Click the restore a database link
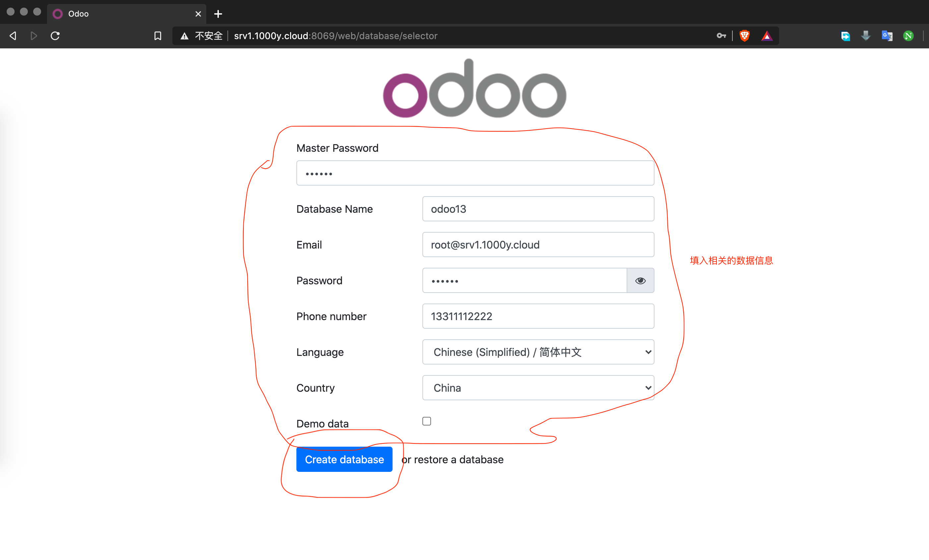929x560 pixels. pyautogui.click(x=459, y=459)
